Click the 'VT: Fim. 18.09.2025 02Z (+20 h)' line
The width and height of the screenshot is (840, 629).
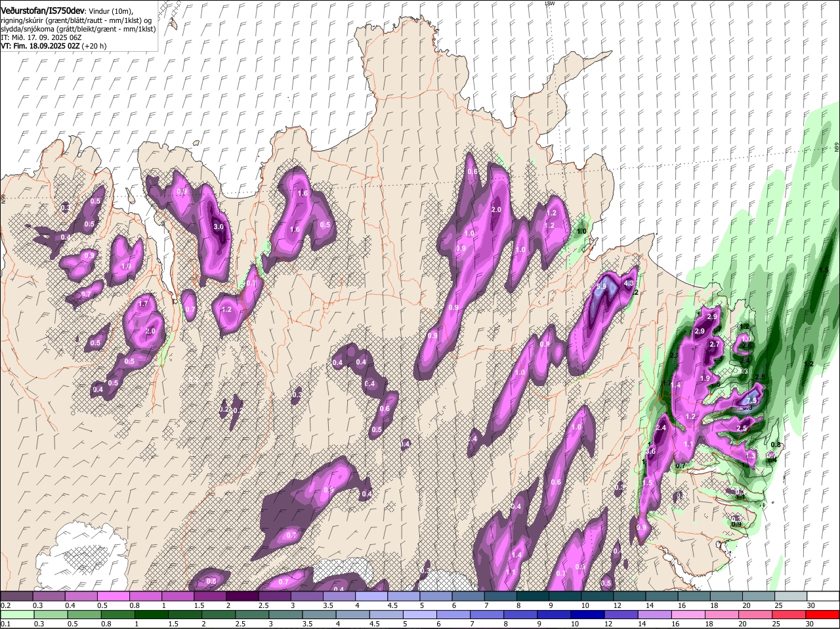click(x=54, y=46)
